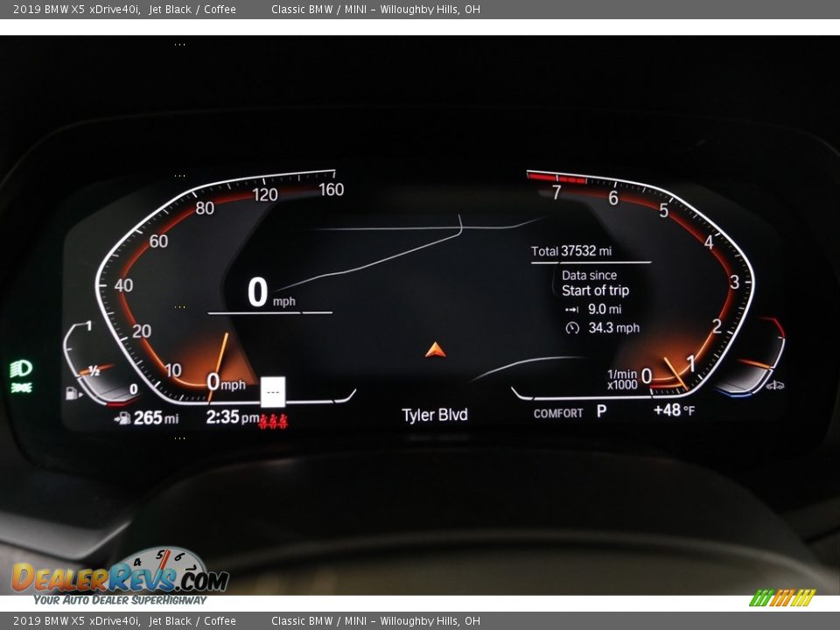Click the 40 mark on speedometer
Viewport: 840px width, 630px height.
123,285
